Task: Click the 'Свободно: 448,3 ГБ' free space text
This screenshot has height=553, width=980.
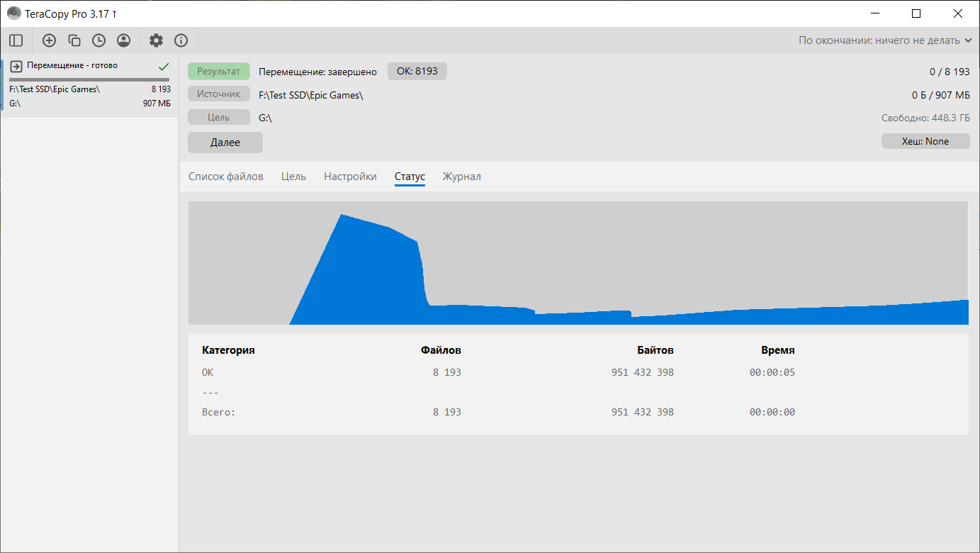Action: [x=925, y=118]
